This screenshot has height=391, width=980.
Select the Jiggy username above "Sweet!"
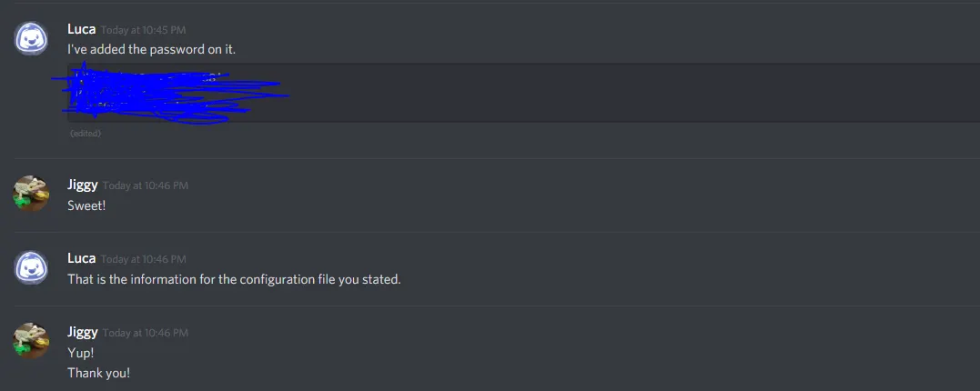point(83,185)
